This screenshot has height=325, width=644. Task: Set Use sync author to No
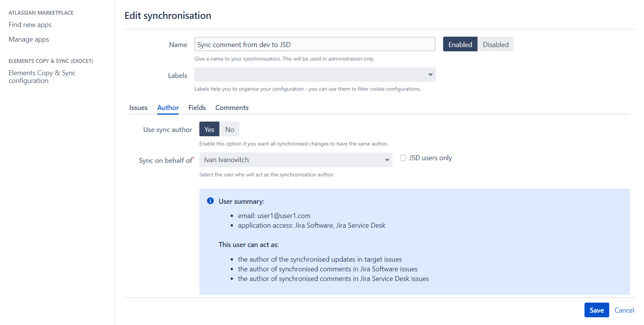click(x=229, y=129)
